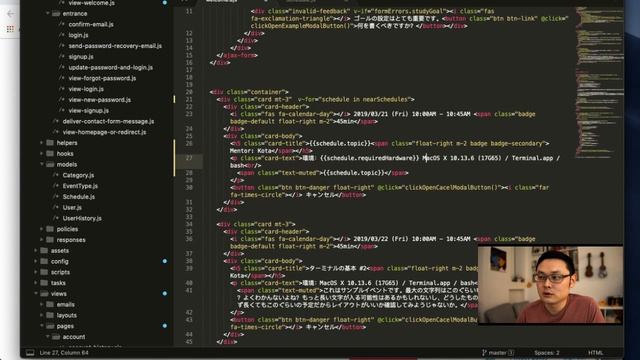Open view-login.js file
Image resolution: width=640 pixels, height=360 pixels.
[86, 89]
